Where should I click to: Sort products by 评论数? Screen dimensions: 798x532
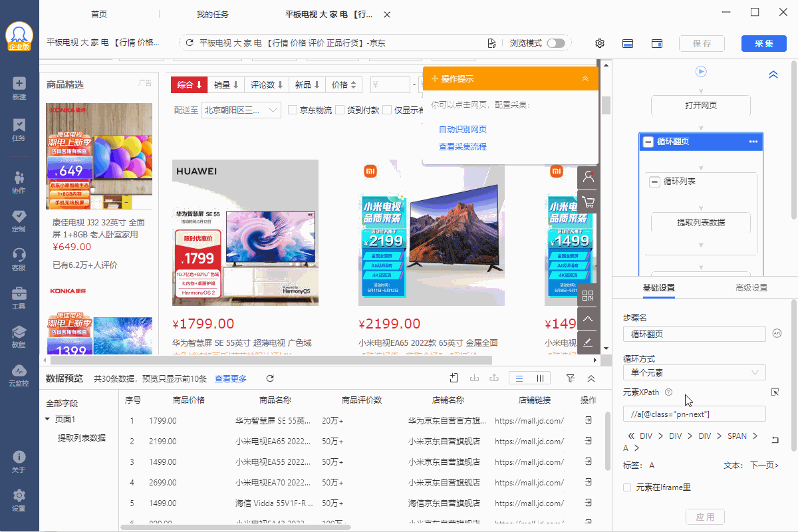(267, 84)
